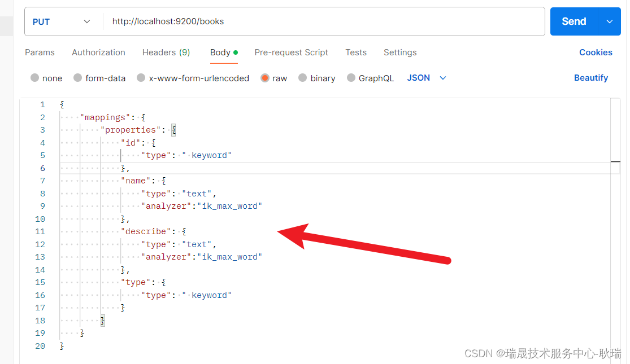Beautify the JSON body
The width and height of the screenshot is (630, 364).
[590, 78]
